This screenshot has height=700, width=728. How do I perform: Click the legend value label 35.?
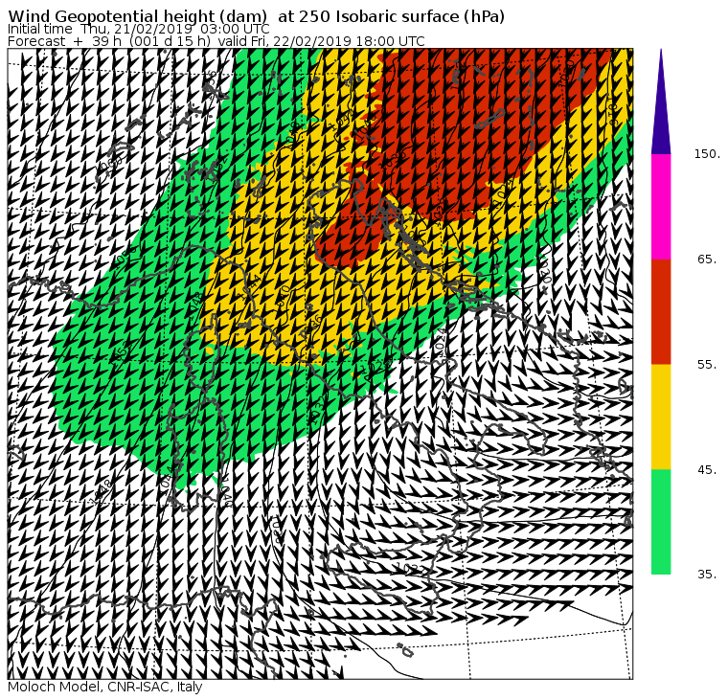click(707, 575)
